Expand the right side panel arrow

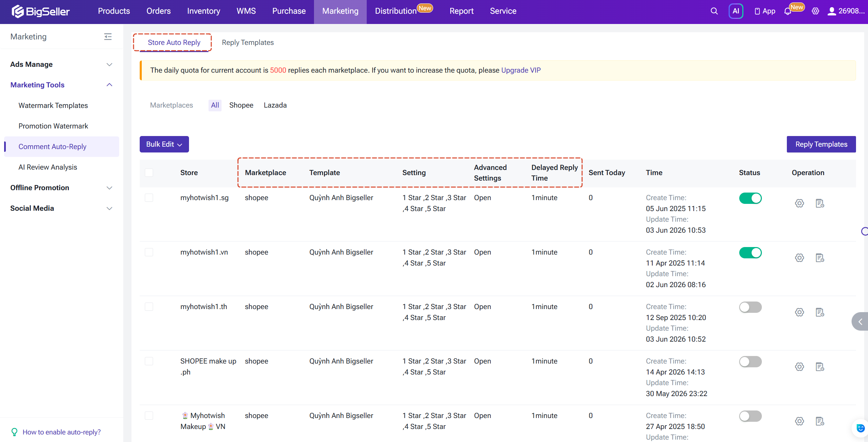(x=860, y=321)
